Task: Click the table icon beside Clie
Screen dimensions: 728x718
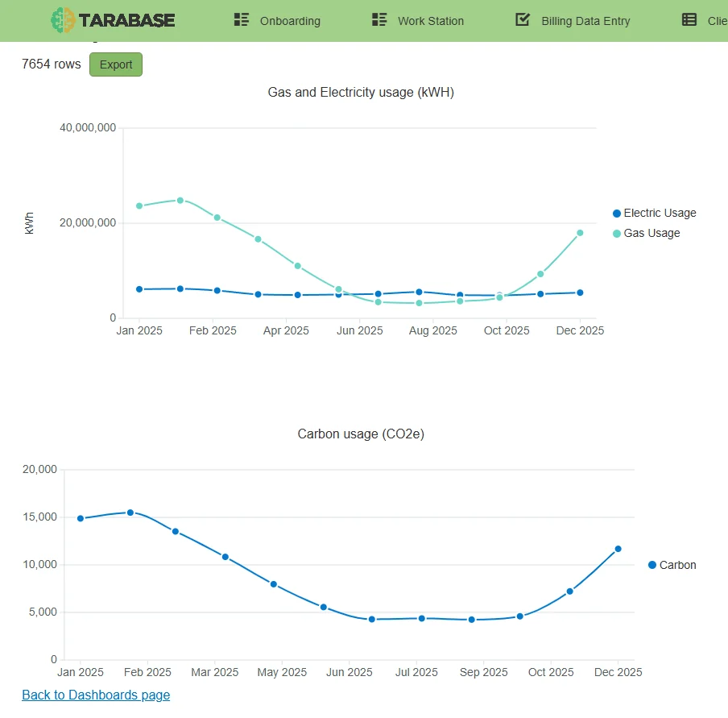Action: (689, 19)
